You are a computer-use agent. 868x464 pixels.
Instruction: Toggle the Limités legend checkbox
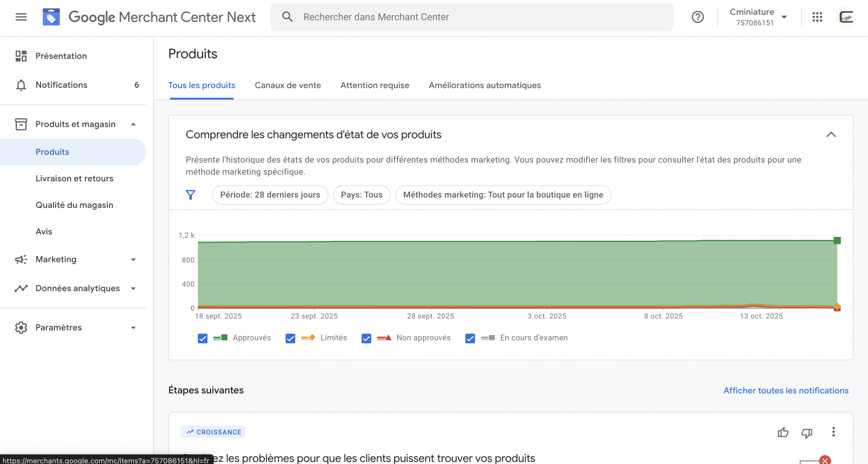(x=290, y=338)
